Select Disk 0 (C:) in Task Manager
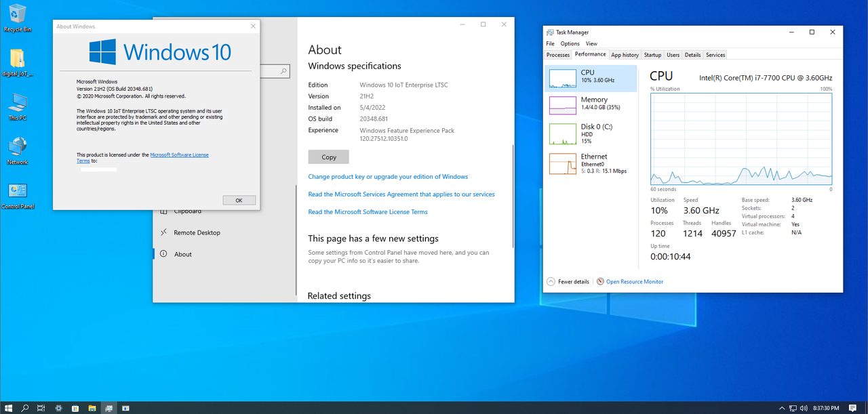 tap(591, 133)
